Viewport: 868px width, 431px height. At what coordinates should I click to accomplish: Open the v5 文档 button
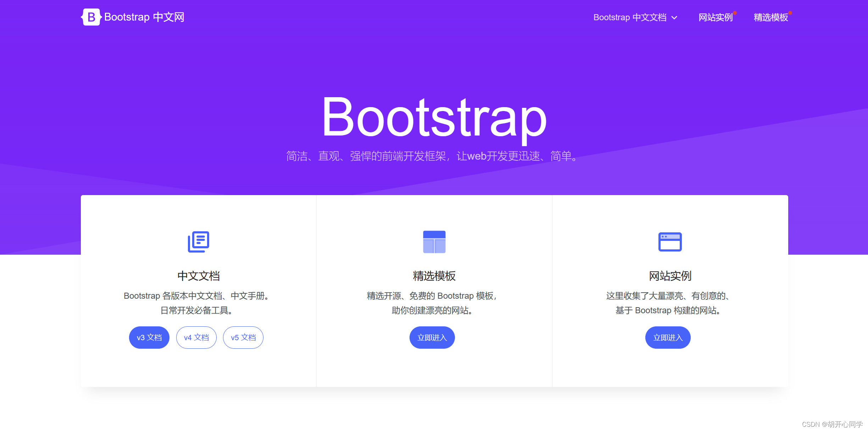pyautogui.click(x=243, y=337)
